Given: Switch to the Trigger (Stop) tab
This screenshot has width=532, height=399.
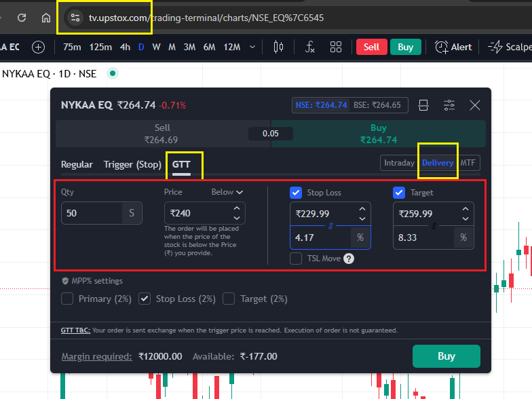Looking at the screenshot, I should (x=132, y=164).
